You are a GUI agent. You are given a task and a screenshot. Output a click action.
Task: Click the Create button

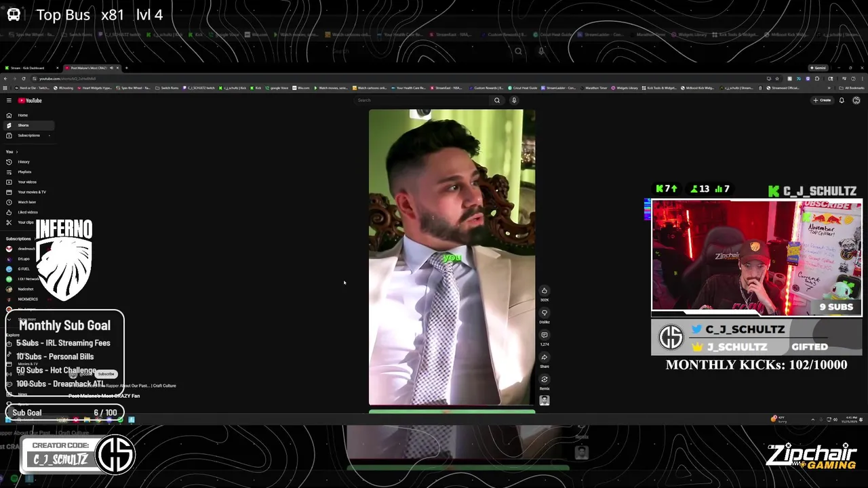pyautogui.click(x=822, y=100)
